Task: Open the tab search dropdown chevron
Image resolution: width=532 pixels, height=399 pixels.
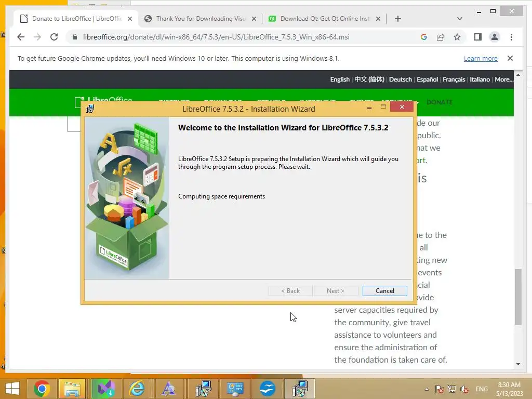Action: (459, 19)
